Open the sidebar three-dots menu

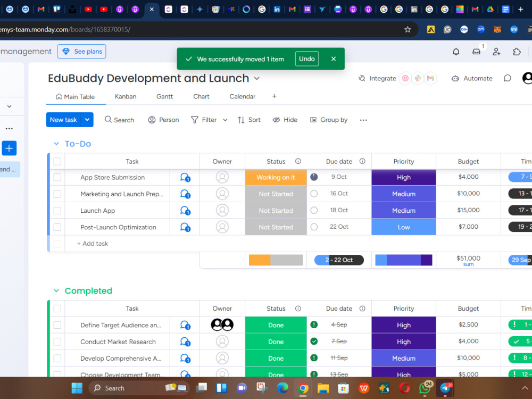click(9, 129)
